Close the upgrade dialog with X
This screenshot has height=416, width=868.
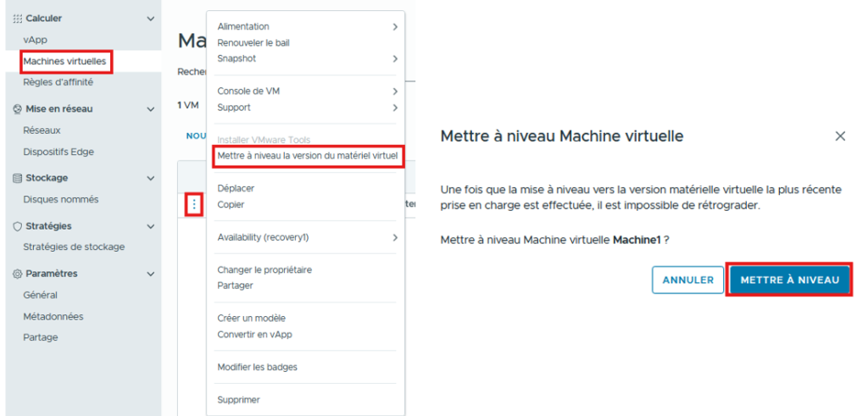tap(840, 136)
